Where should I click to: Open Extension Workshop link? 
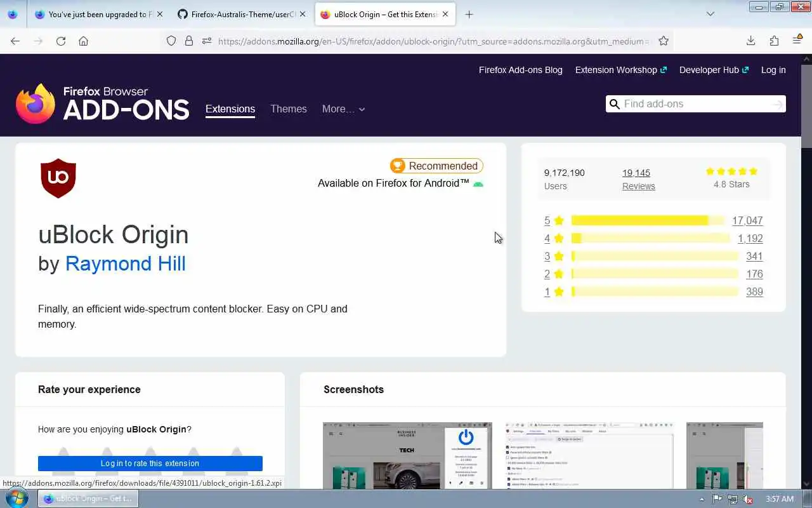pos(620,70)
